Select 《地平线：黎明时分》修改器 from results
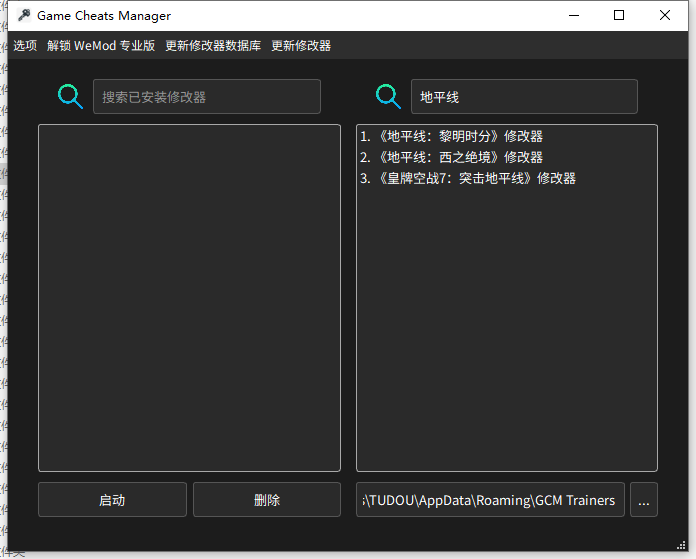The height and width of the screenshot is (559, 696). point(451,136)
